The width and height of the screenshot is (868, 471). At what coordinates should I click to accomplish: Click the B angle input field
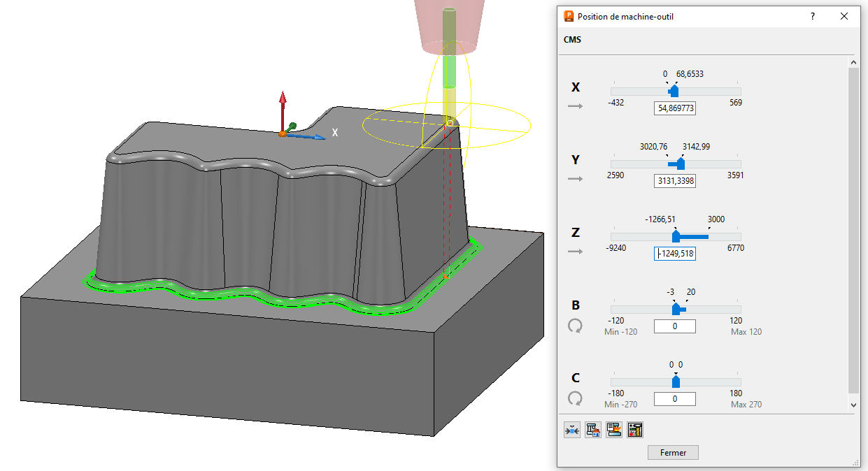point(675,326)
